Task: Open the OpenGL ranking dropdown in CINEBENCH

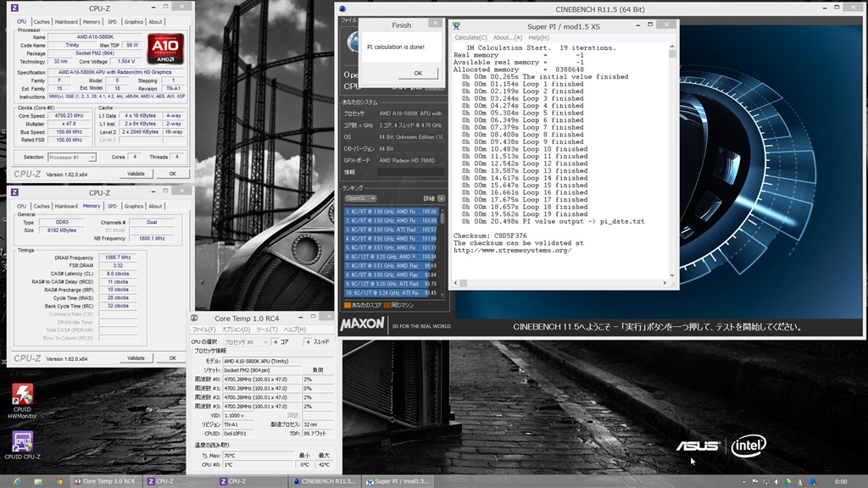Action: [x=360, y=198]
